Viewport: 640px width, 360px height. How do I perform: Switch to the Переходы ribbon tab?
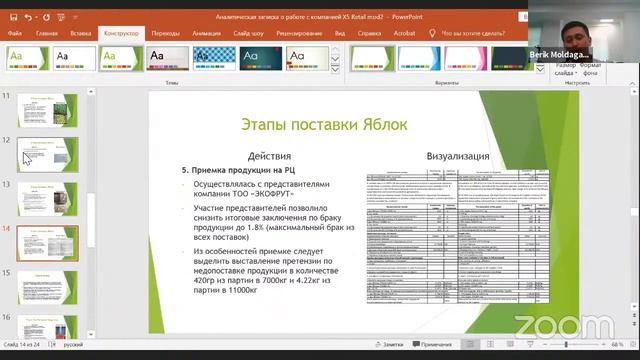[x=165, y=33]
